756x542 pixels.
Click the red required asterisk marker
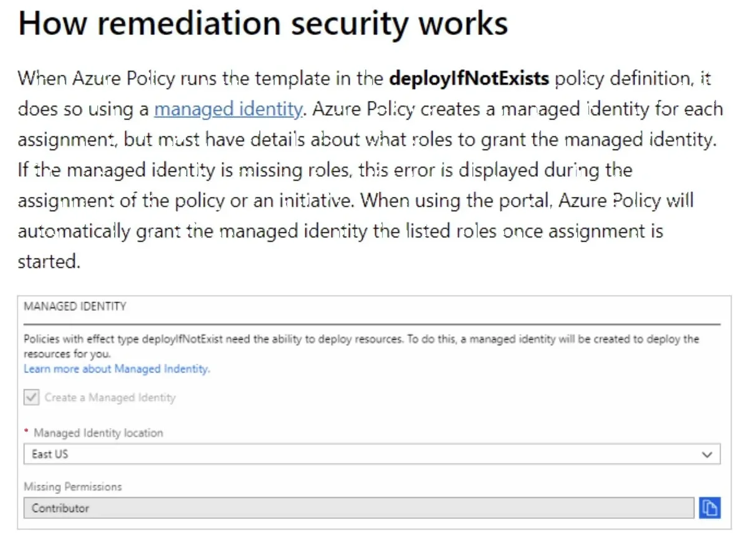[x=27, y=432]
